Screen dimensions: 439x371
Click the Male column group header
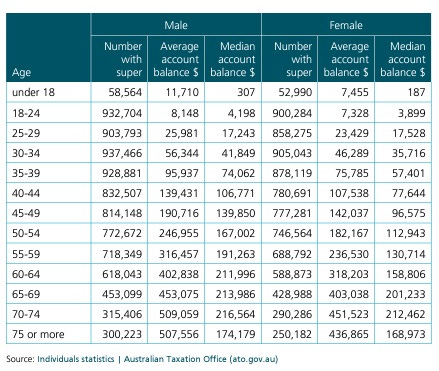tap(176, 25)
